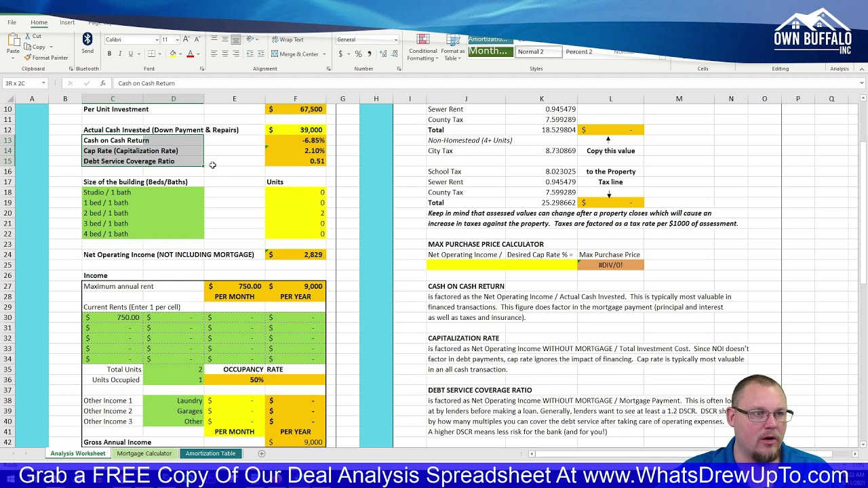This screenshot has width=868, height=488.
Task: Toggle Wrap Text
Action: [x=287, y=39]
